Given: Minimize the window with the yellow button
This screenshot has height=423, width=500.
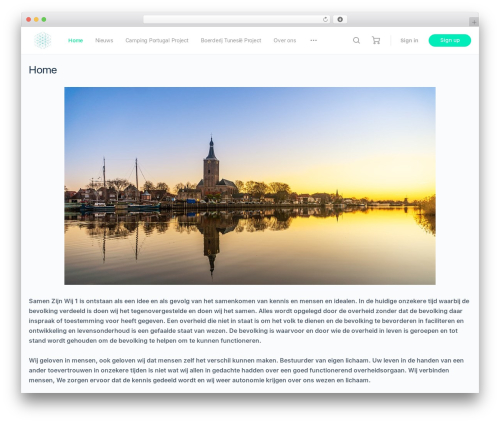Looking at the screenshot, I should coord(36,19).
